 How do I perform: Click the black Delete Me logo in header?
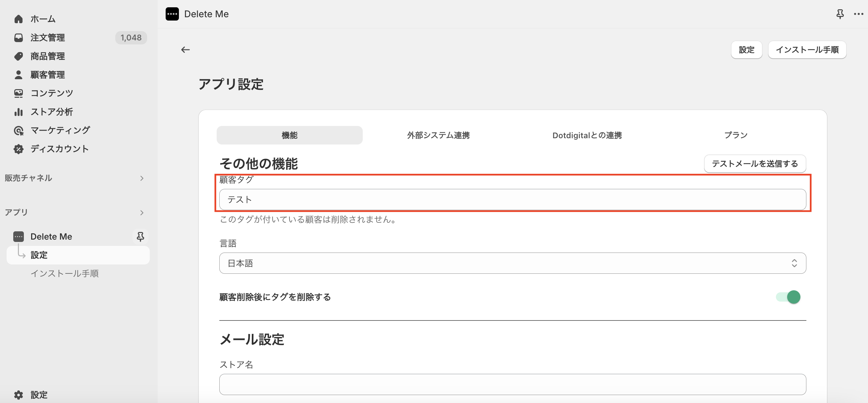tap(172, 14)
